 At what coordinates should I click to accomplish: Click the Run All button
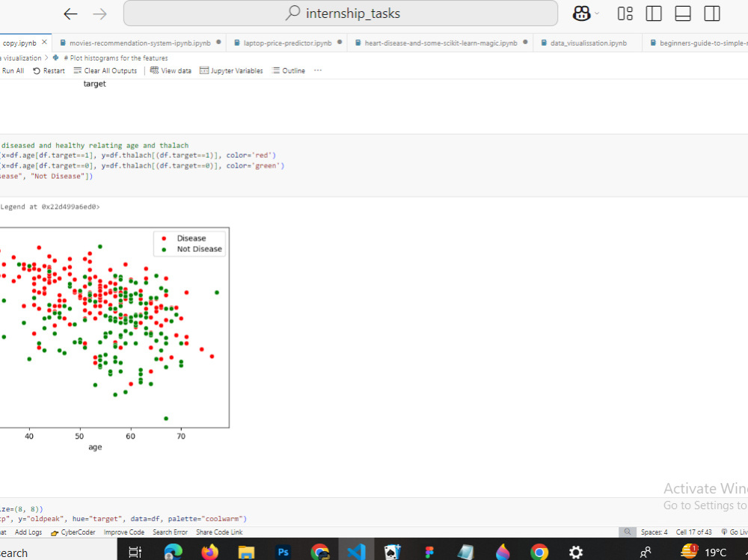pos(13,70)
